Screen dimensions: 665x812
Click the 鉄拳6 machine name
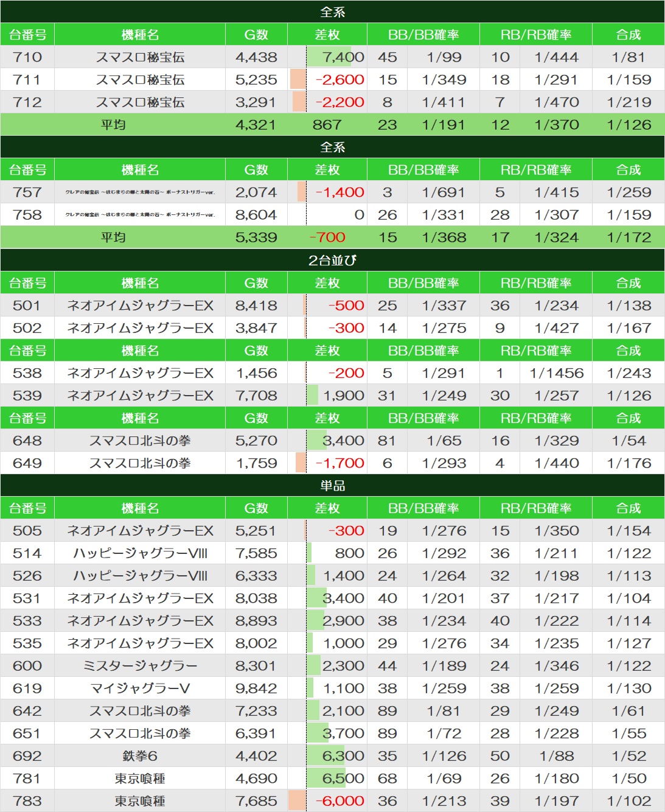[140, 755]
